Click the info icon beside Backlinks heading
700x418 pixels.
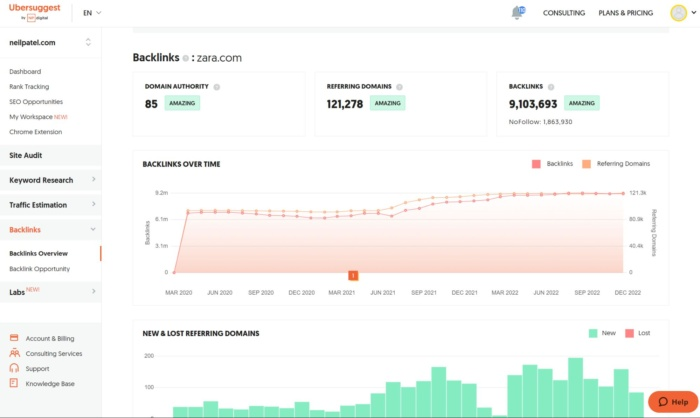pos(185,58)
